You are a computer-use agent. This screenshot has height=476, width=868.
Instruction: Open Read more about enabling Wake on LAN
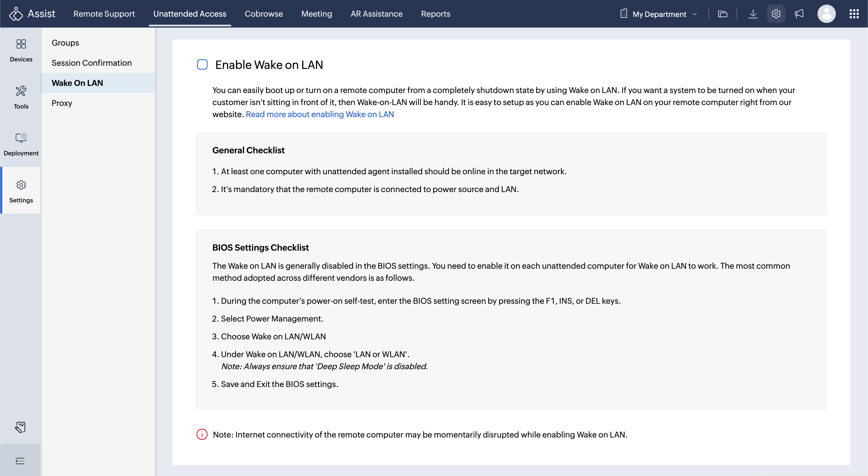point(319,114)
